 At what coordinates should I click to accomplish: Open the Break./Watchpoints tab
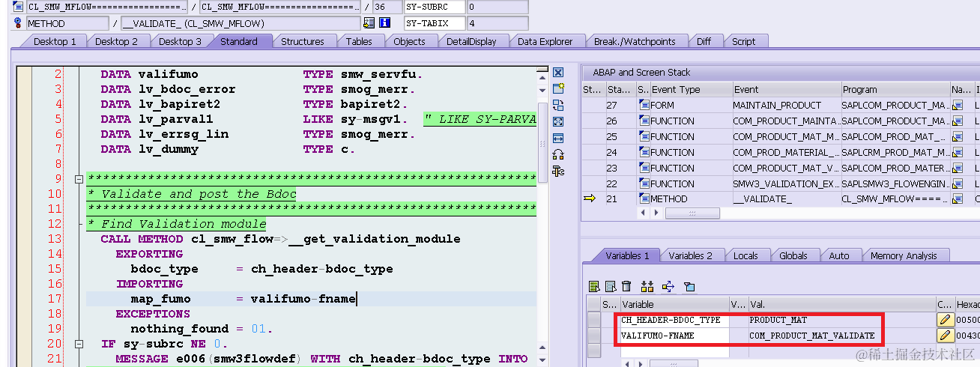(633, 42)
